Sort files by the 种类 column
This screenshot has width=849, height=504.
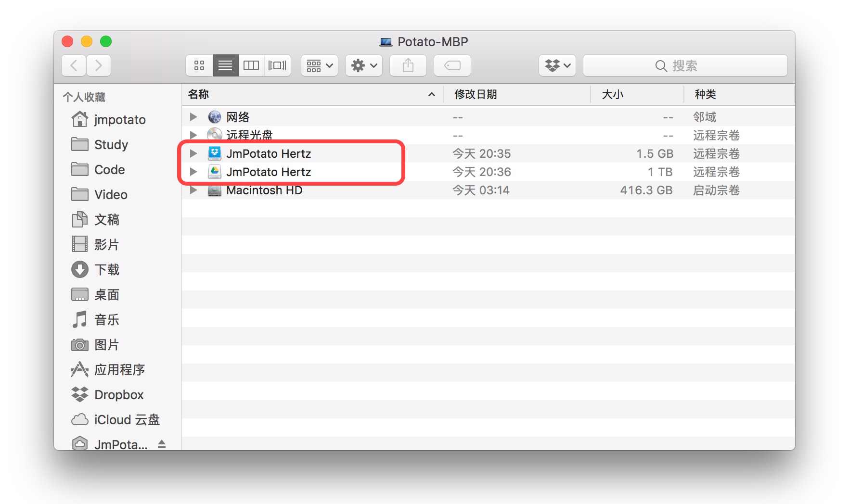point(706,94)
